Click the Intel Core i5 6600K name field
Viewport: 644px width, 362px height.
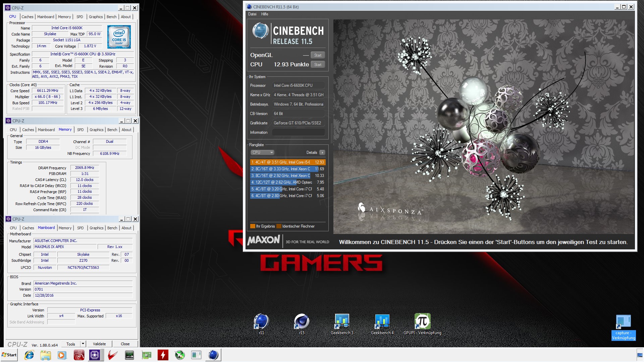click(67, 28)
